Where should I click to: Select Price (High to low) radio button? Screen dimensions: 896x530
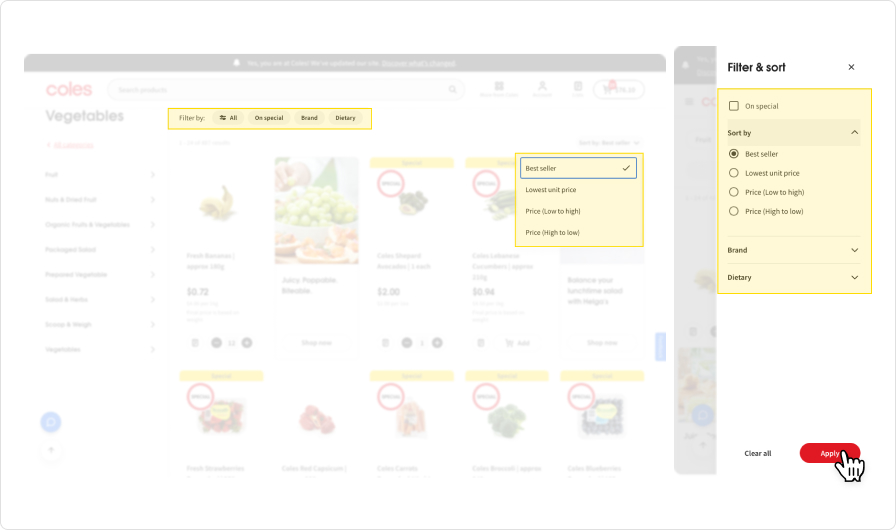click(x=734, y=211)
